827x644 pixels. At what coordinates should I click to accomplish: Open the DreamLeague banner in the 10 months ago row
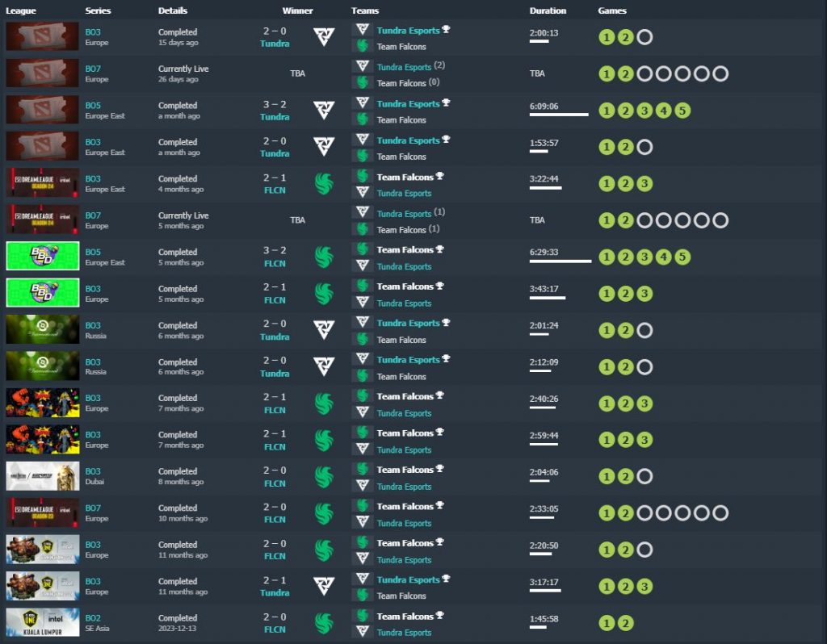click(x=43, y=513)
